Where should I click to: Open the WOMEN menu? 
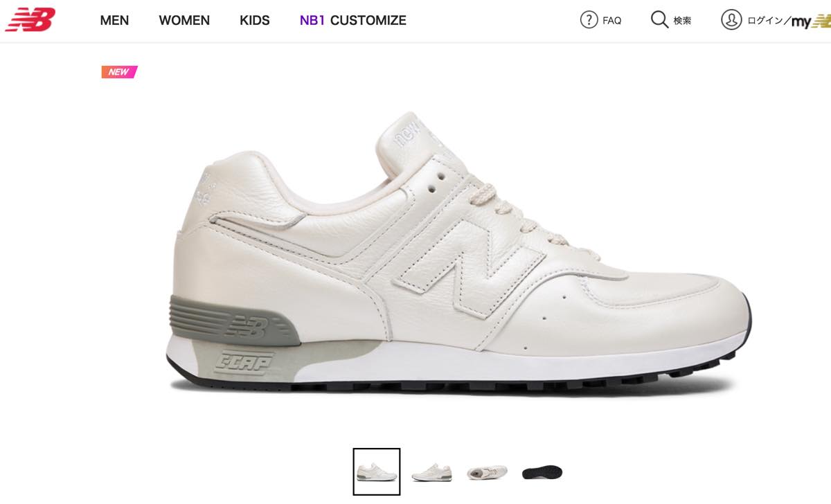[x=184, y=20]
